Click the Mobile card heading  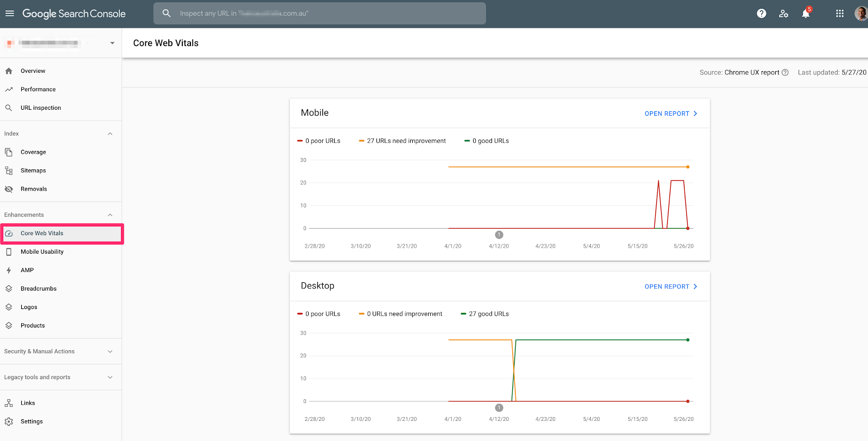pyautogui.click(x=315, y=112)
